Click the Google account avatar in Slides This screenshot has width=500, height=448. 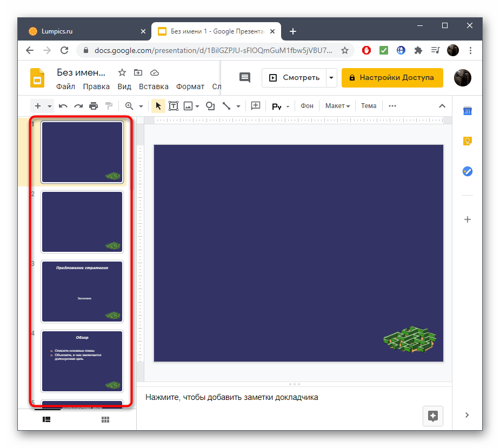coord(462,77)
